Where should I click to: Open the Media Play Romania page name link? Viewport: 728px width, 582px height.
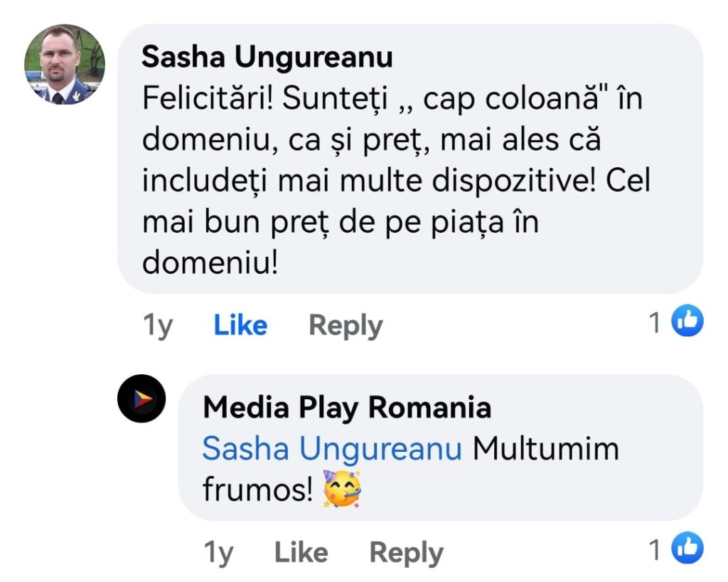coord(347,408)
